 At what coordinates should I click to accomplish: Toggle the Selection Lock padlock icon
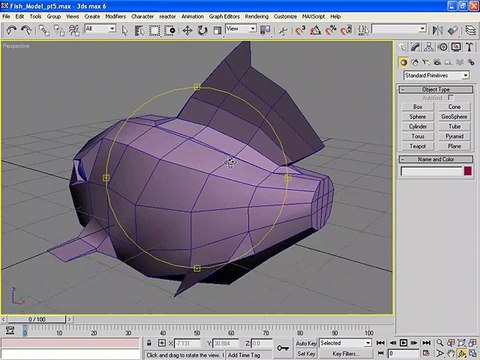(149, 343)
